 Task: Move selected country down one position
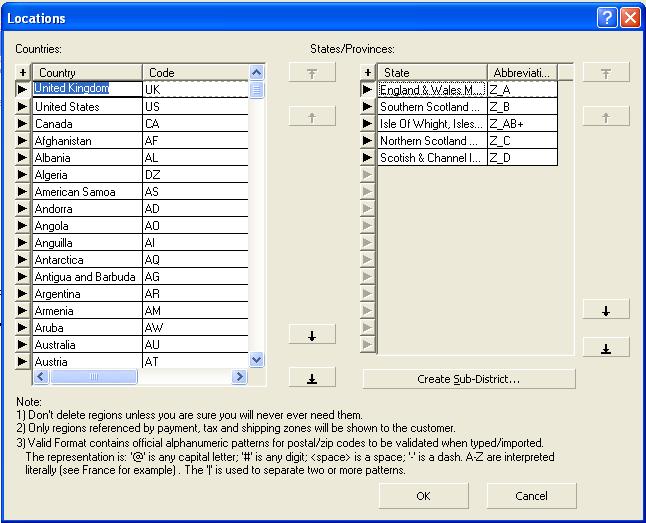pos(312,334)
